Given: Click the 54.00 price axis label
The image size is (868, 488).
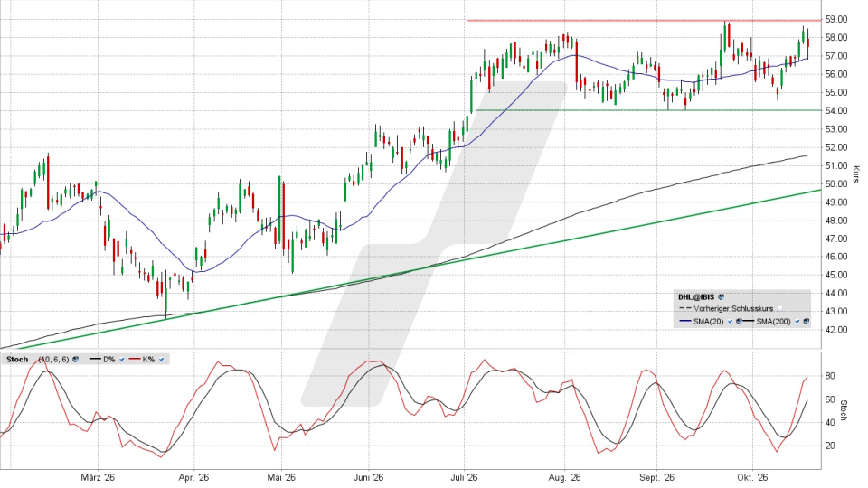Looking at the screenshot, I should click(x=835, y=110).
